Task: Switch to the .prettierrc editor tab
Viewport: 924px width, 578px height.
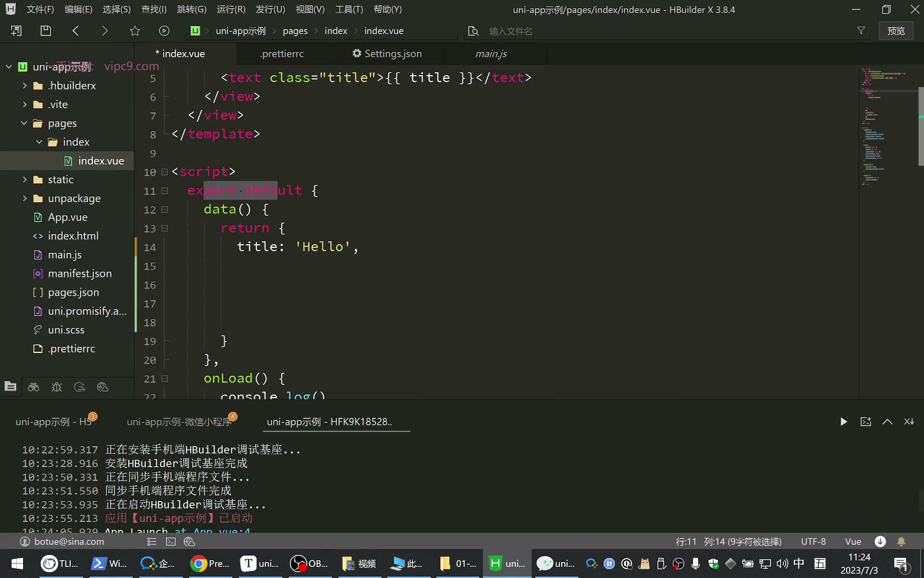Action: (282, 54)
